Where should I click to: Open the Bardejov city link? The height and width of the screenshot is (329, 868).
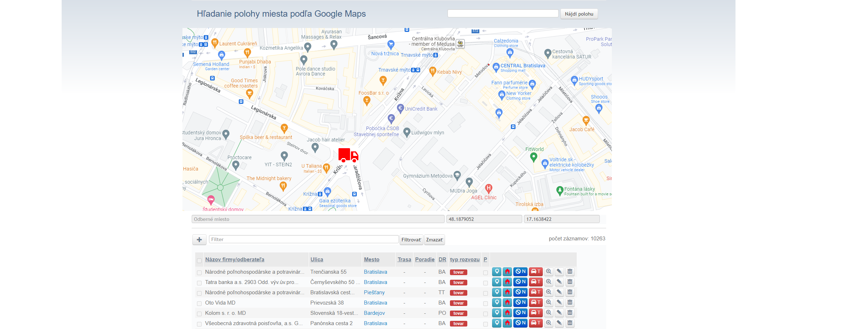click(374, 313)
